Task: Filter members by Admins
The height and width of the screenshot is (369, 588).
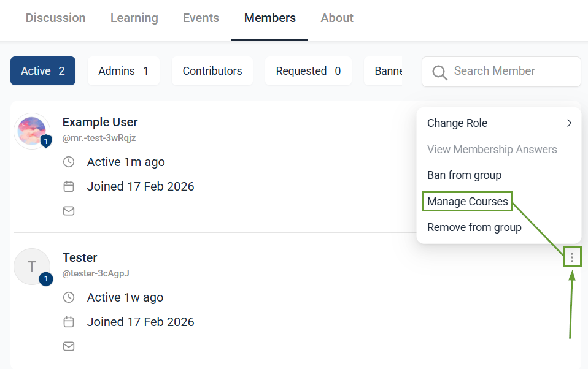Action: click(x=123, y=71)
